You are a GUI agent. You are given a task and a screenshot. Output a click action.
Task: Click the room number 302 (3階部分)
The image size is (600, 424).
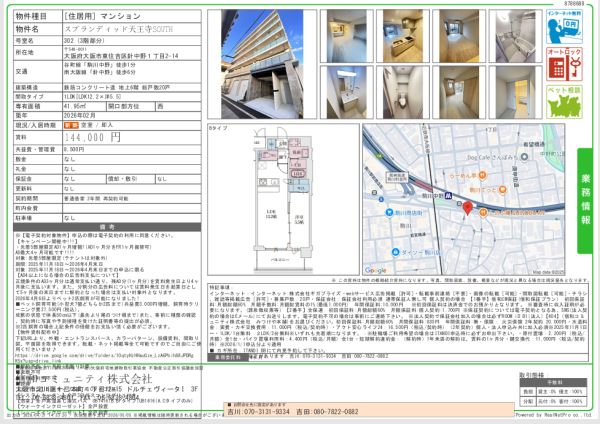click(84, 41)
